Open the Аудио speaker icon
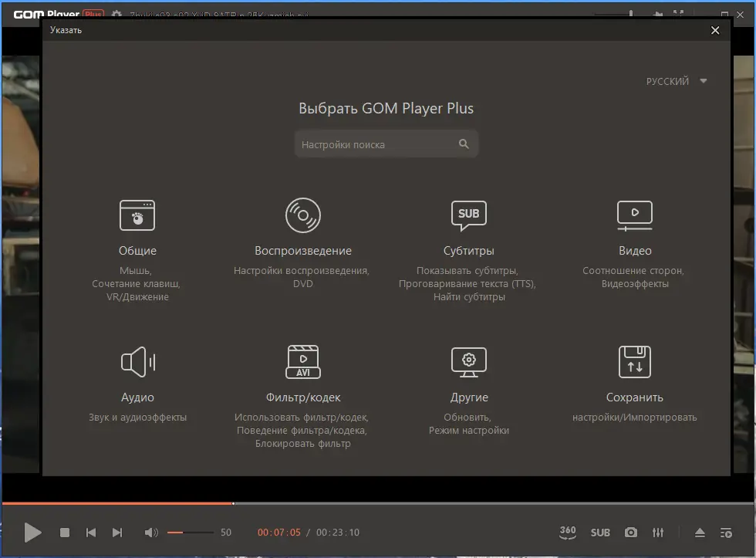This screenshot has width=756, height=558. pos(138,362)
